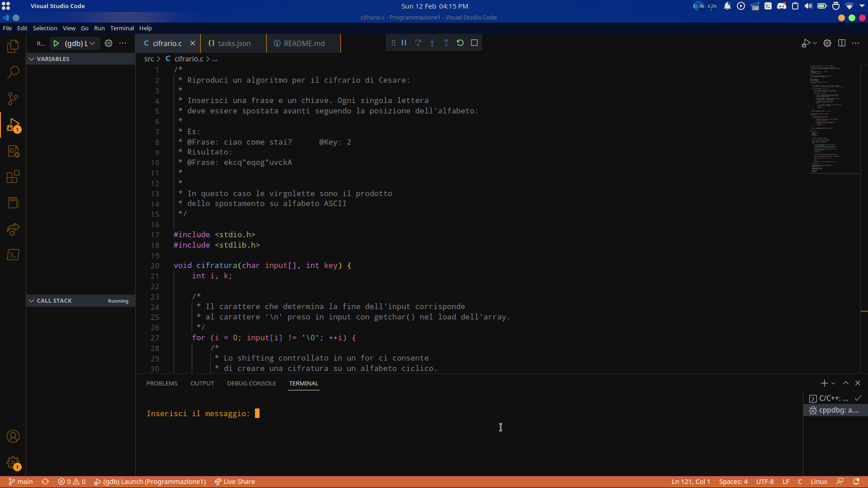This screenshot has width=868, height=488.
Task: Open the Source Control view
Action: 13,99
